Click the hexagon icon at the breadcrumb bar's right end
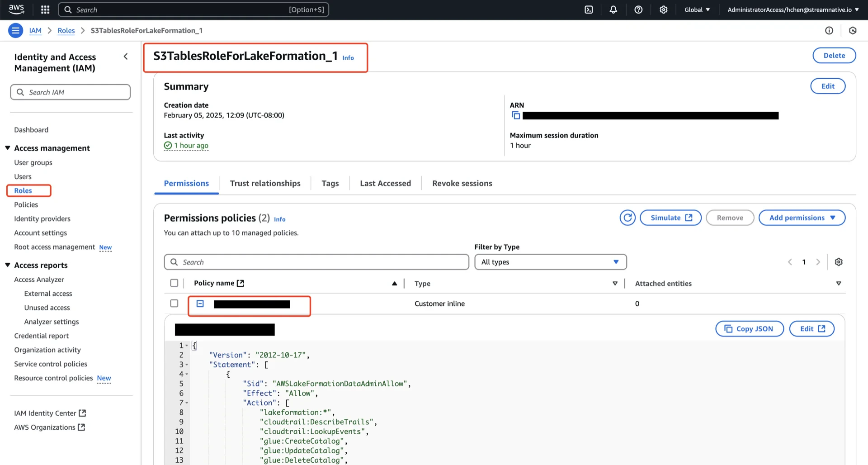This screenshot has width=868, height=465. point(853,30)
